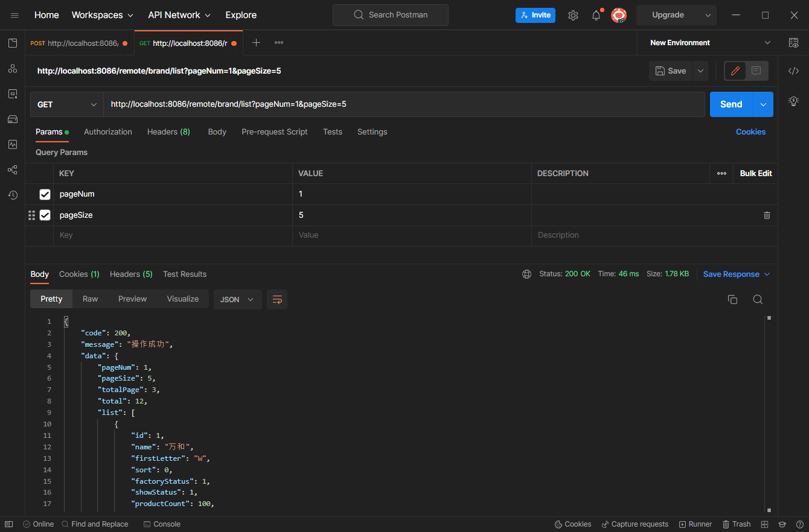Open the user avatar menu

click(x=619, y=15)
